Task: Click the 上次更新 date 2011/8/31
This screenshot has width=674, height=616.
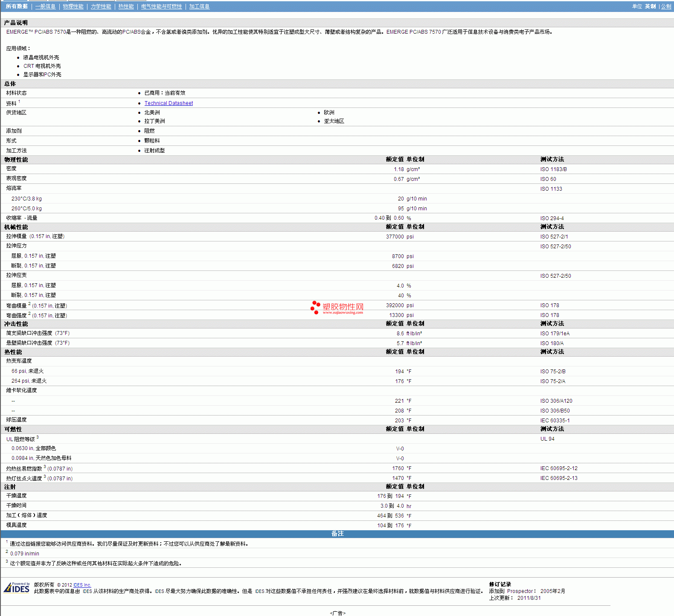Action: (529, 598)
